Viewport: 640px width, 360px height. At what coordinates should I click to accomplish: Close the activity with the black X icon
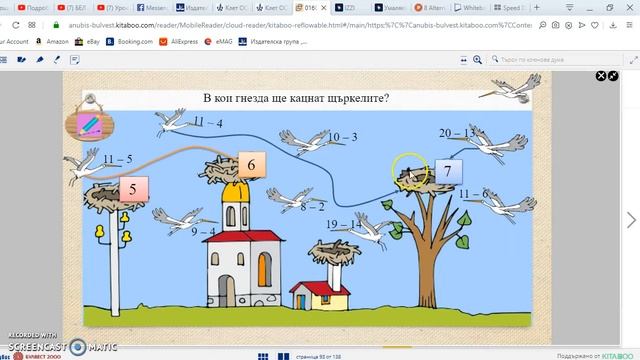(x=601, y=76)
